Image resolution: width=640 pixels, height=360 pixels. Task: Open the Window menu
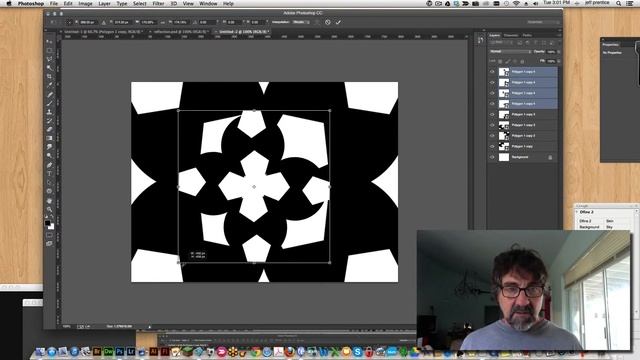(208, 4)
